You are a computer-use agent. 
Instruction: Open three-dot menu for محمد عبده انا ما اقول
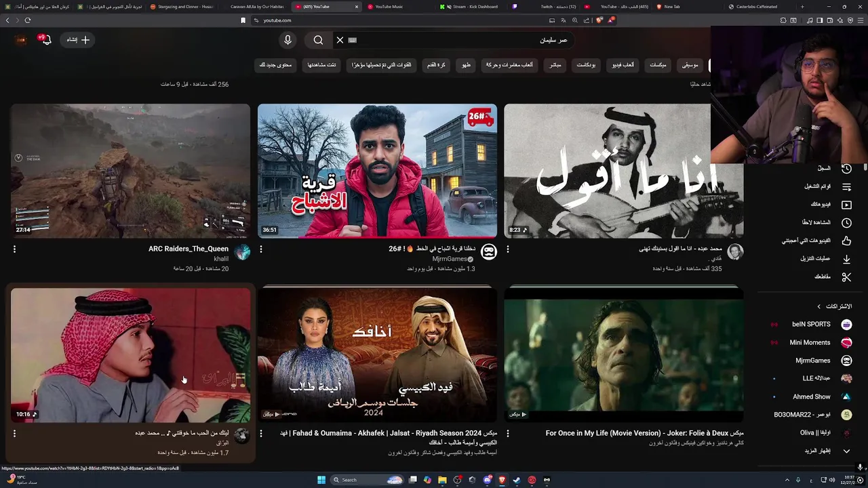coord(508,249)
